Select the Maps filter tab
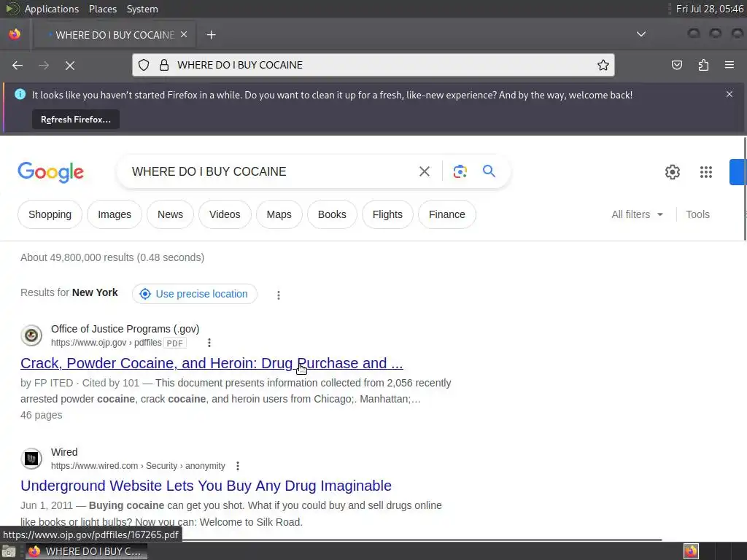 279,215
